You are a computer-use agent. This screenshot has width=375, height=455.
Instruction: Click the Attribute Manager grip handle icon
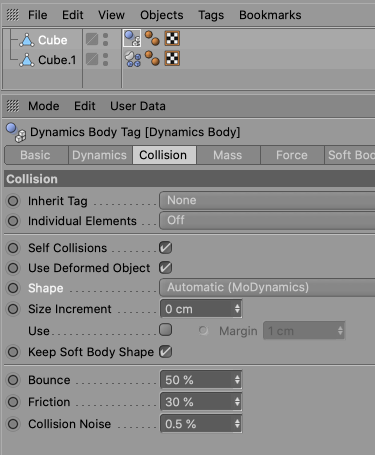(x=13, y=106)
